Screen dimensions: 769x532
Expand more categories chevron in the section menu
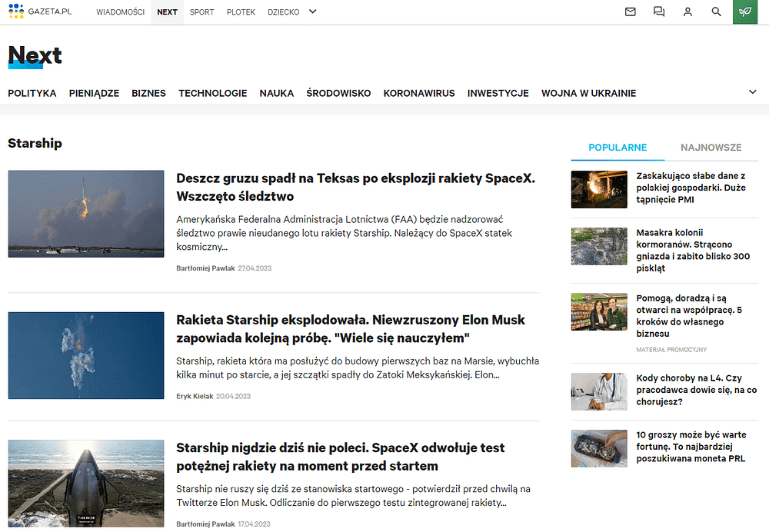point(752,92)
